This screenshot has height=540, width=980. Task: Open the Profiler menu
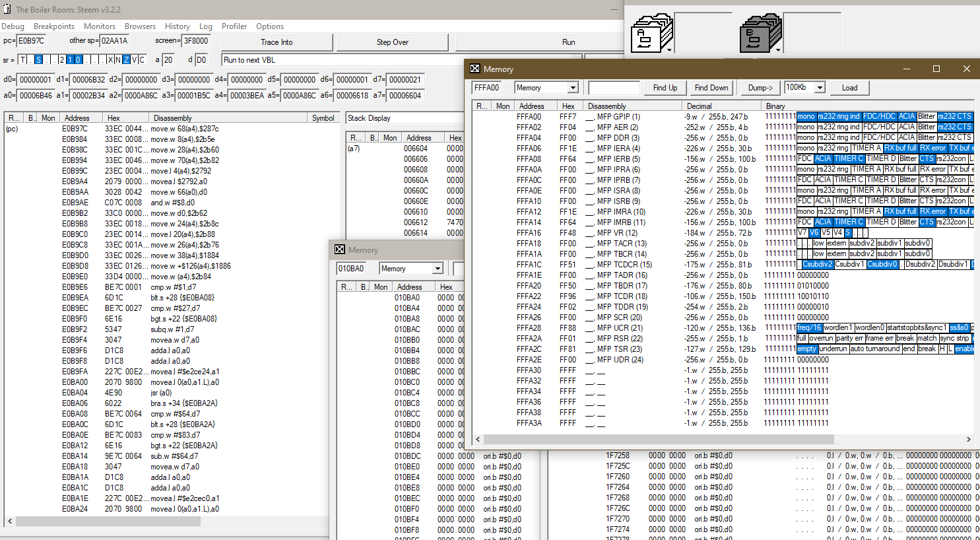pos(234,26)
